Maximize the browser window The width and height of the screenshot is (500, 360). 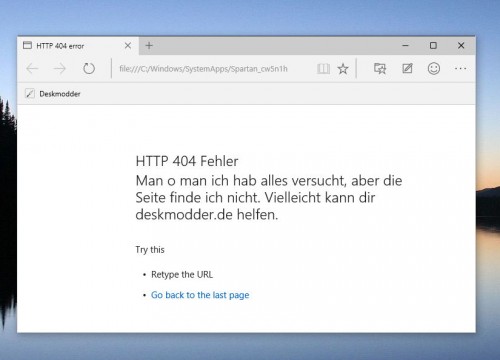433,46
